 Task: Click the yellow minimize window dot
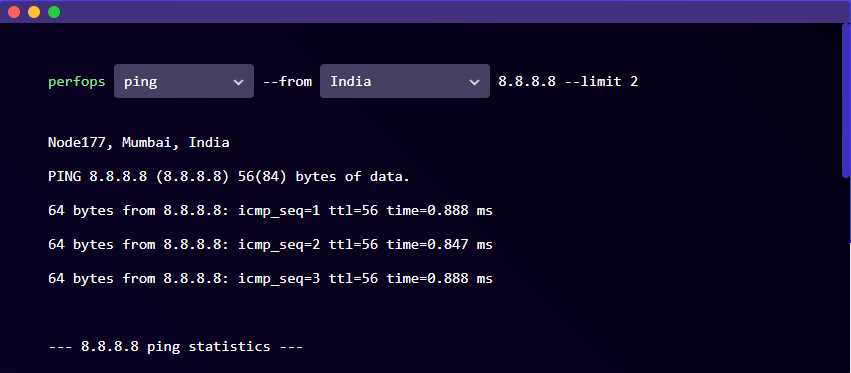(x=34, y=12)
